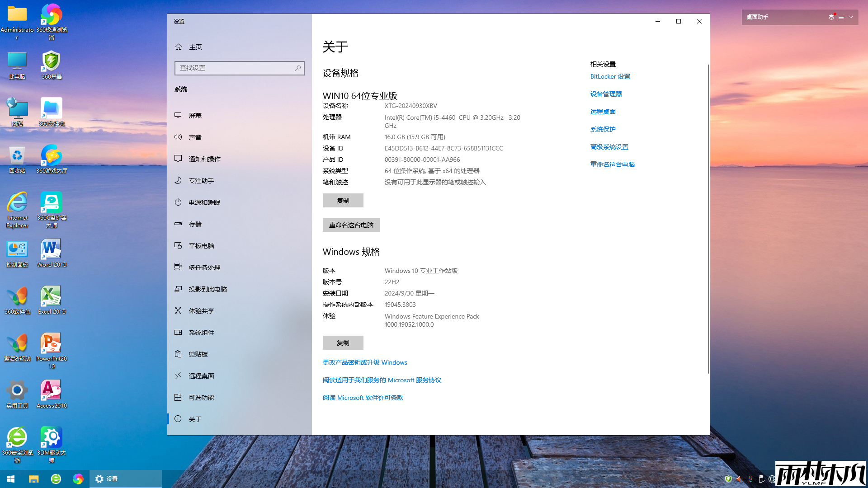
Task: Select the 剪贴板 clipboard icon
Action: 178,354
